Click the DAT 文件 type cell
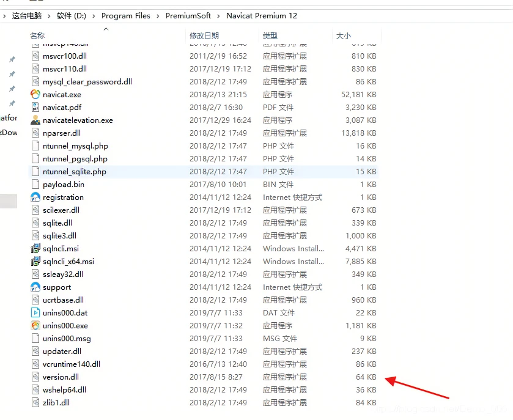 tap(279, 313)
